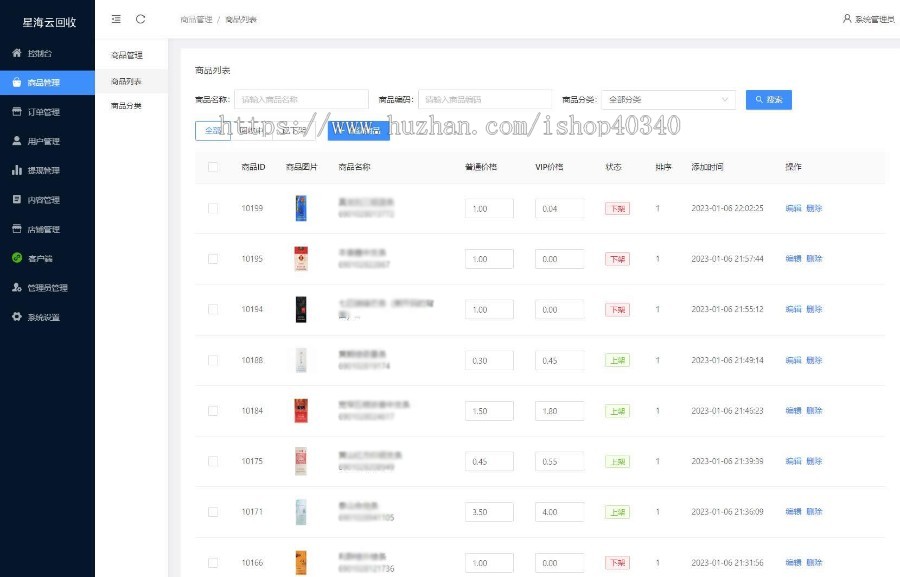Click the 商品编码 search input field
The width and height of the screenshot is (900, 577).
485,99
